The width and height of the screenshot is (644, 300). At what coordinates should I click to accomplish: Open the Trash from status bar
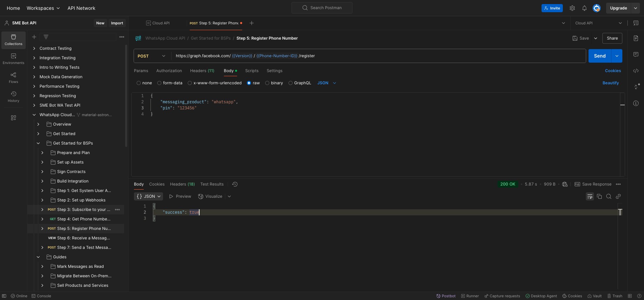(615, 296)
